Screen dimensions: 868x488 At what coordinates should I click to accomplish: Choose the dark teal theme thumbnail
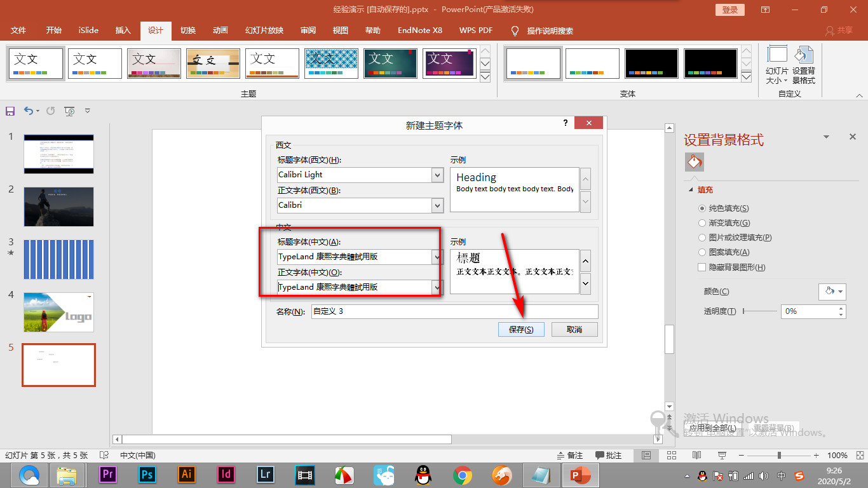tap(390, 64)
